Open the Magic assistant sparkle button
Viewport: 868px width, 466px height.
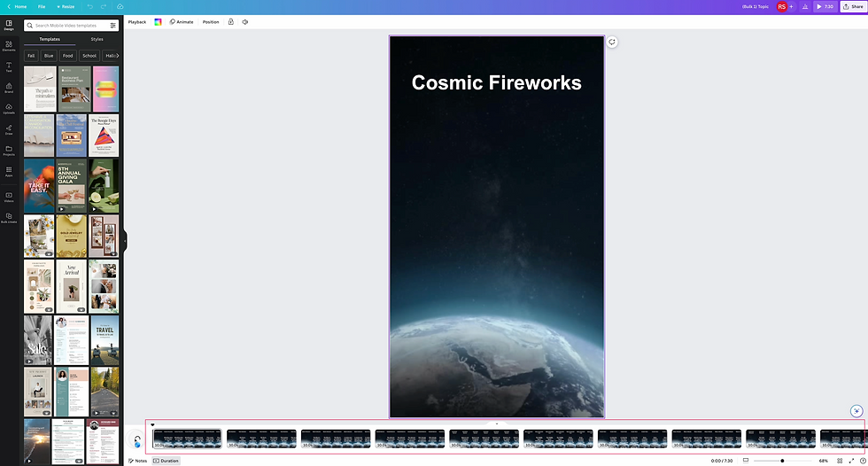[856, 411]
